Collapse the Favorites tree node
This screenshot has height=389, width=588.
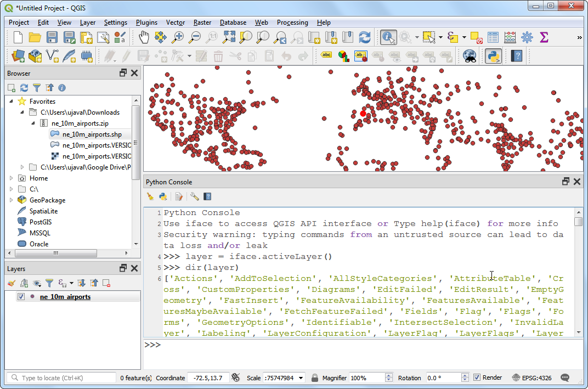click(x=12, y=102)
